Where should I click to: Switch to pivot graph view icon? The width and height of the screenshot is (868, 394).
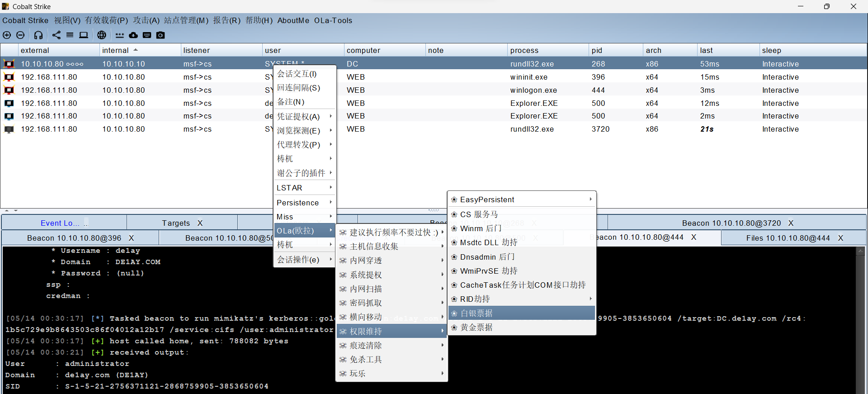(57, 35)
